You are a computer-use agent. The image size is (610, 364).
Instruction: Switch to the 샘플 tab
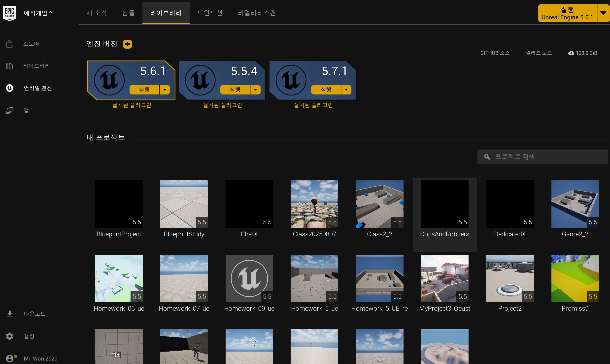click(x=128, y=13)
